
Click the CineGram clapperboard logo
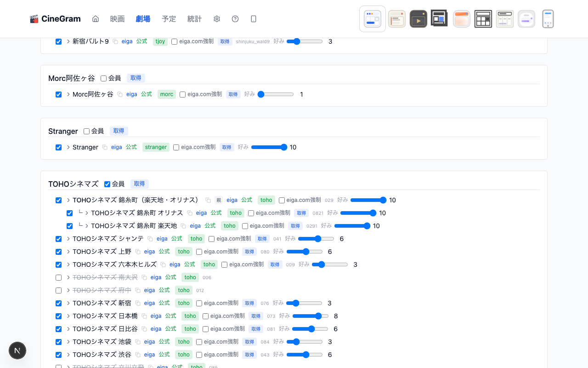coord(34,18)
